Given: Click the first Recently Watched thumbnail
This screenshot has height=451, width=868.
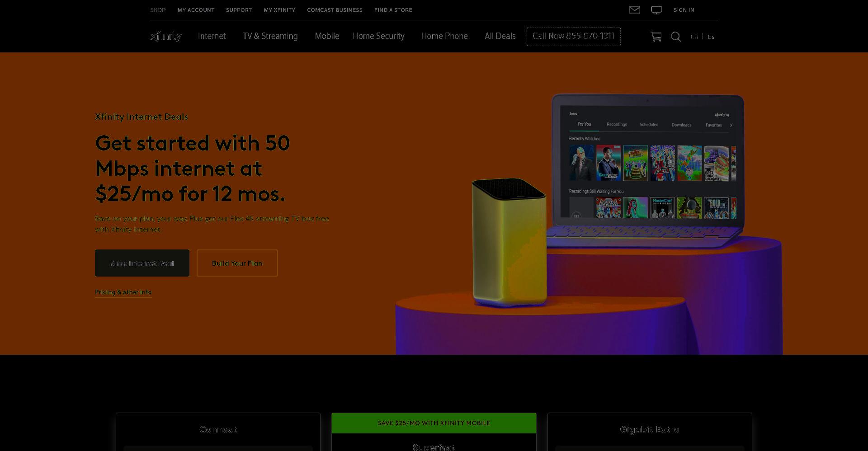Looking at the screenshot, I should click(581, 163).
